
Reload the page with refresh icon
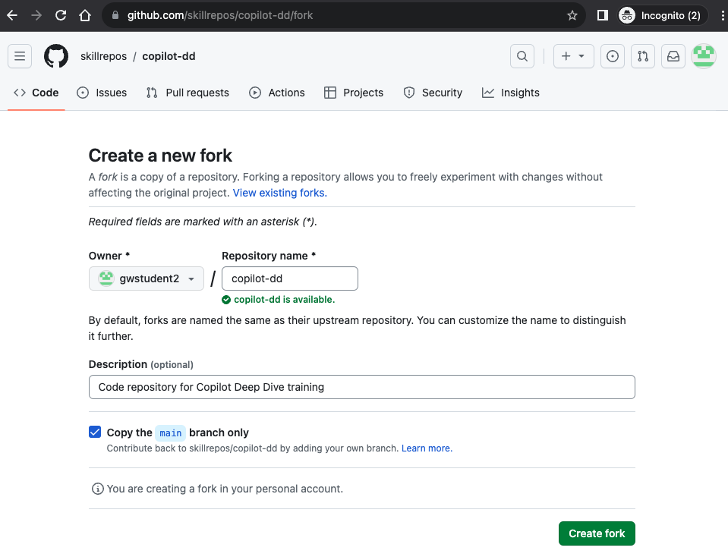coord(61,15)
